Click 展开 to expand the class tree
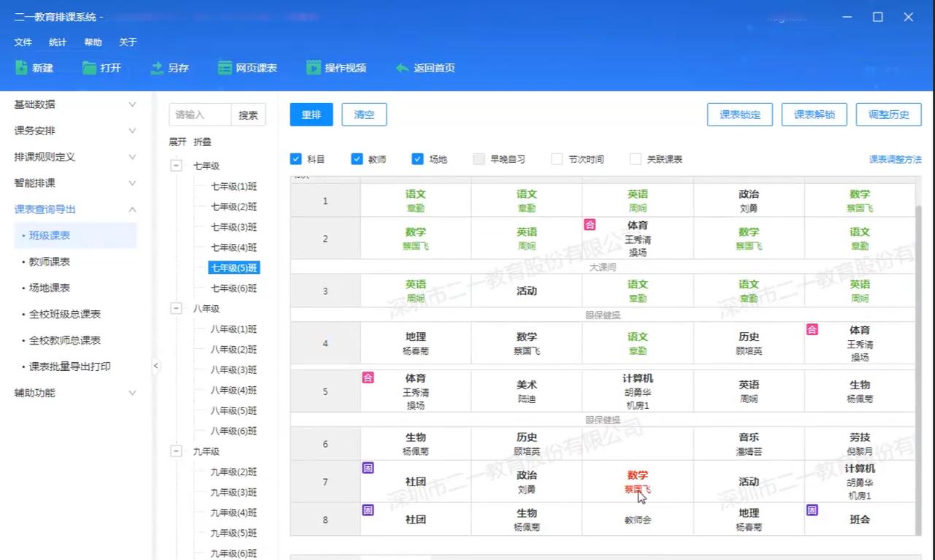The height and width of the screenshot is (560, 935). (178, 142)
